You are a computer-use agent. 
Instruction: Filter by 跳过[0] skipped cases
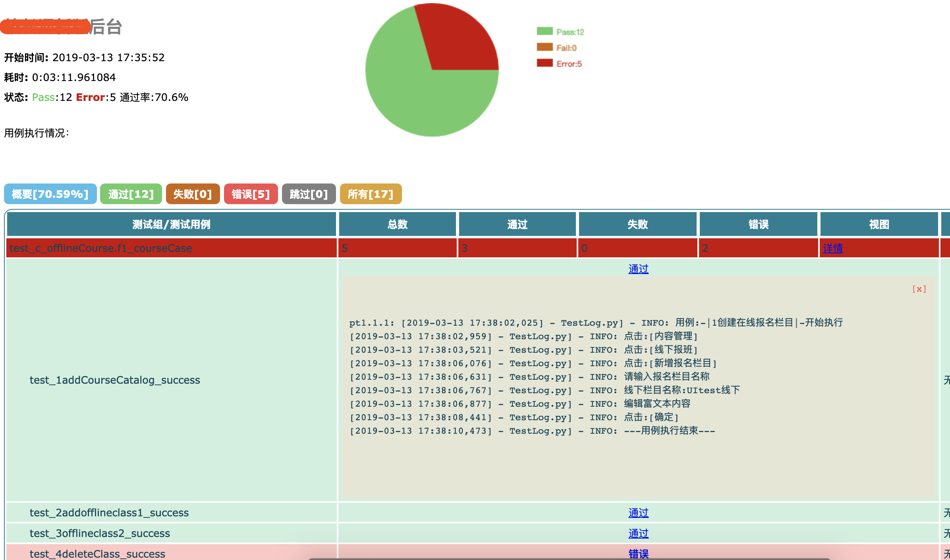pyautogui.click(x=309, y=194)
